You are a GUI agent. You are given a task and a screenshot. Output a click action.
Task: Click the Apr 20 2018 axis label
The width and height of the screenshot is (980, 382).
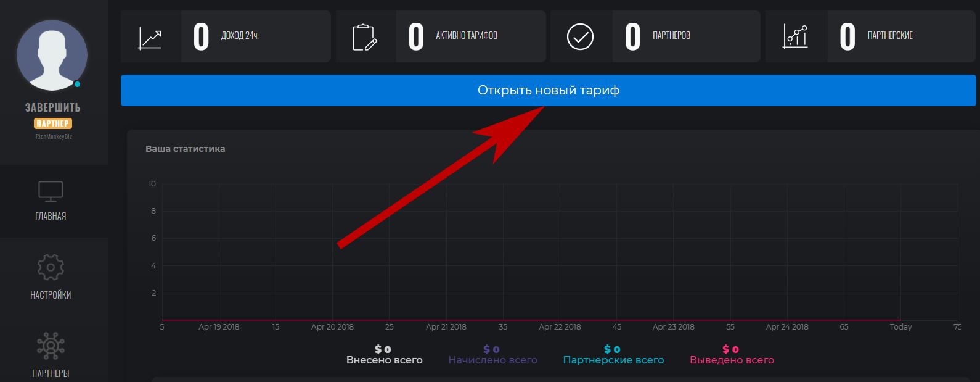pyautogui.click(x=332, y=327)
